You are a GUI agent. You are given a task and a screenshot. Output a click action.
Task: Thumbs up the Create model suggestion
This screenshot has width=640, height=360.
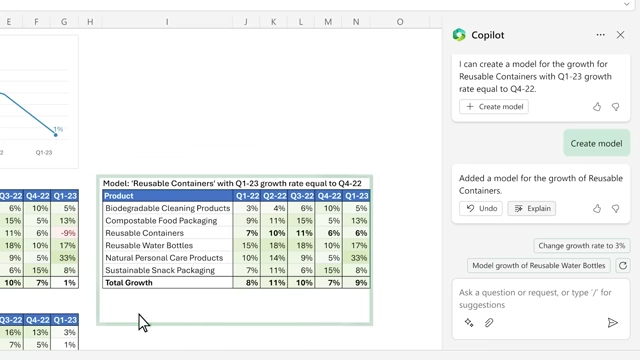[x=597, y=107]
